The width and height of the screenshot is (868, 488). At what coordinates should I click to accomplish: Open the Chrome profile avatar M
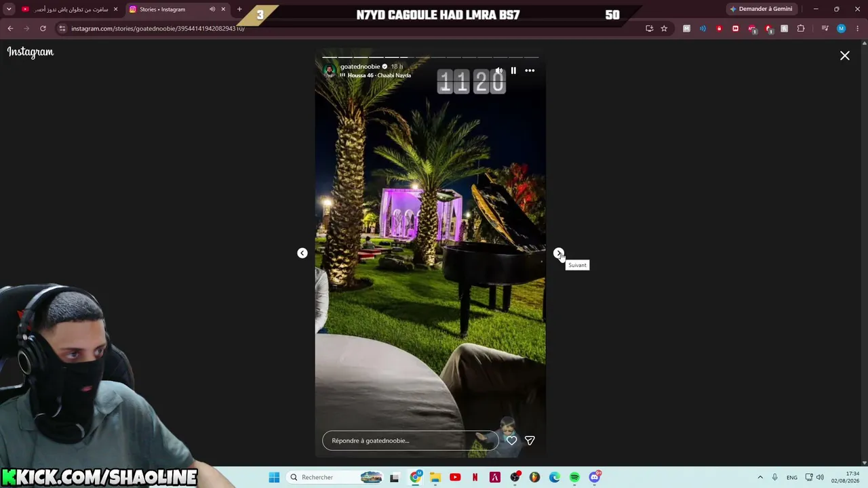841,28
